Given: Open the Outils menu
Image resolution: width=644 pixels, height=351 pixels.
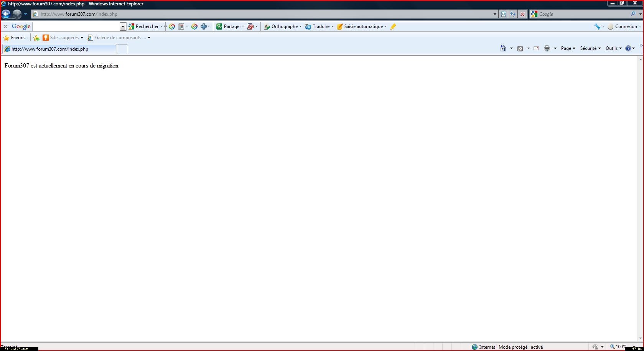Looking at the screenshot, I should pos(613,48).
